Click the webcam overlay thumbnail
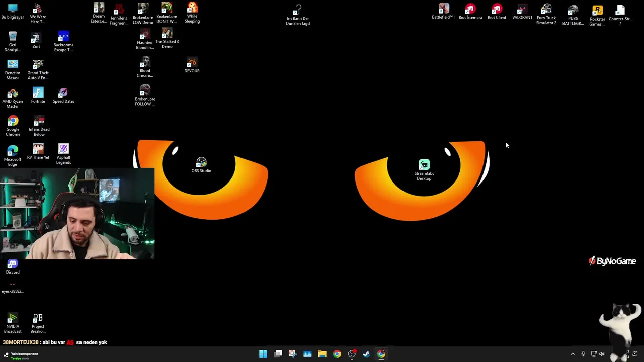This screenshot has height=362, width=644. 77,214
